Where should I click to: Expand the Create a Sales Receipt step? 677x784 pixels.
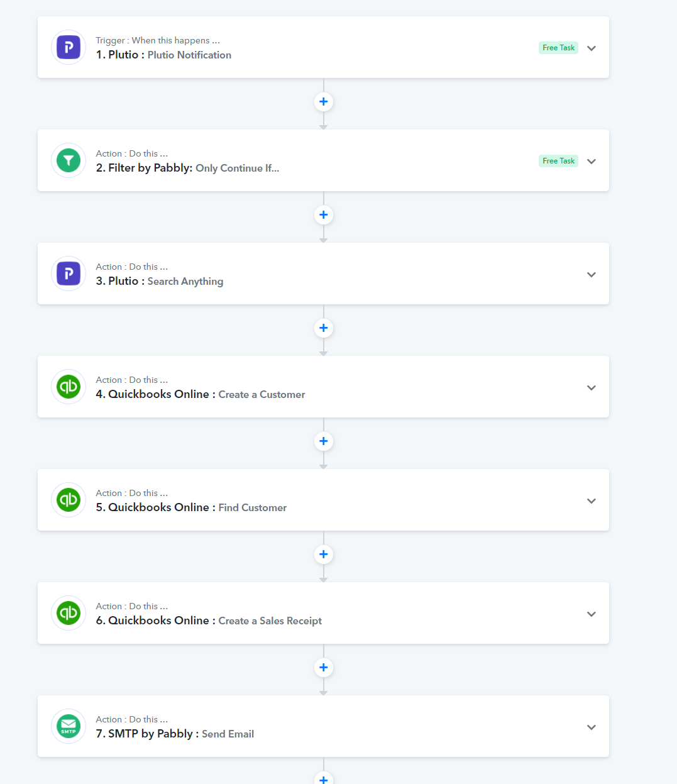tap(592, 614)
